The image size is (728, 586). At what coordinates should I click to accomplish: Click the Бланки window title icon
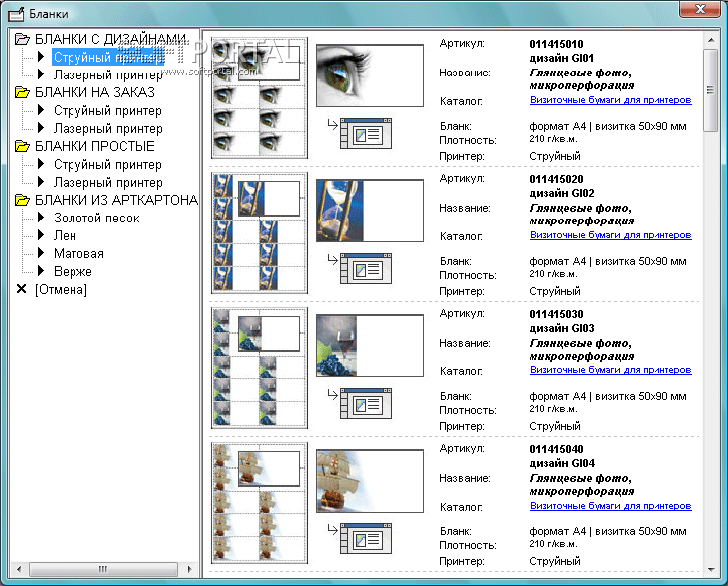[x=16, y=14]
